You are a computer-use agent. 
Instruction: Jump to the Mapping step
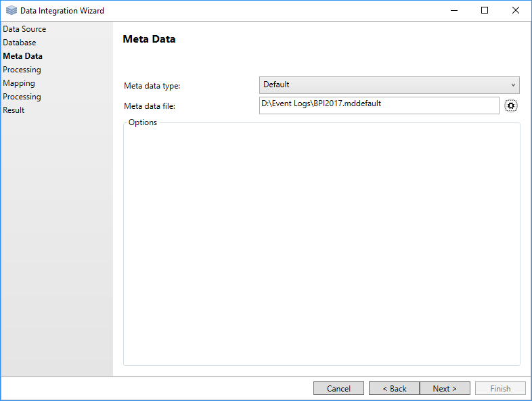click(x=19, y=83)
